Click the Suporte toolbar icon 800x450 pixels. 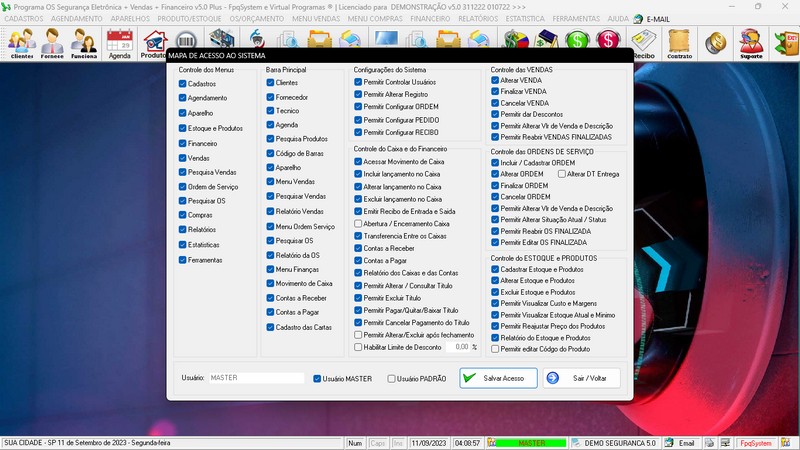tap(750, 43)
